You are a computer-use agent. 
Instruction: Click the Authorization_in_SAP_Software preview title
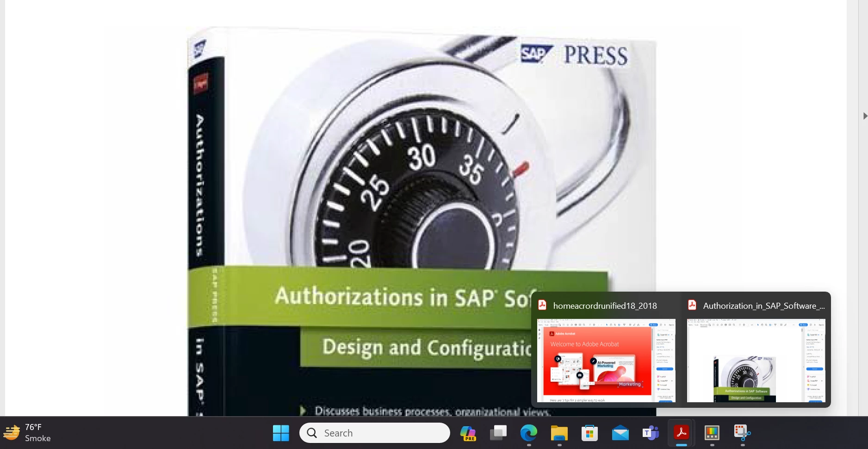pos(764,306)
